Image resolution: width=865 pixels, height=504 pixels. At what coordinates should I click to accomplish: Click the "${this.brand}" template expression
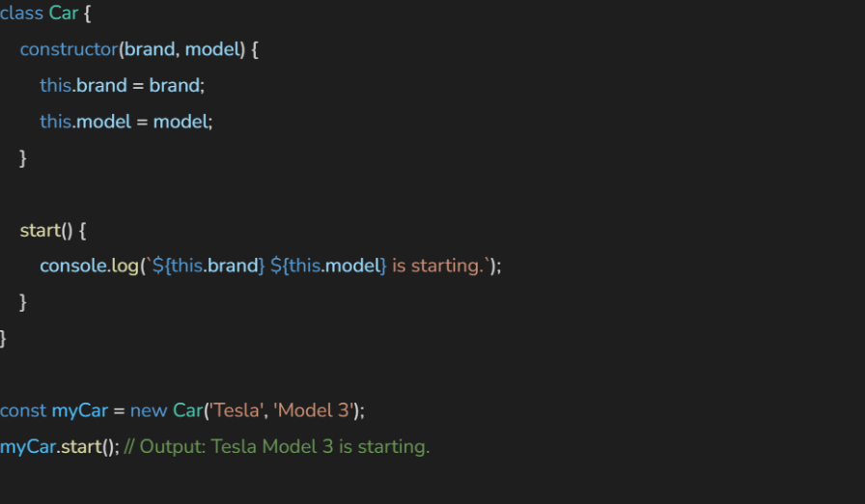coord(208,266)
